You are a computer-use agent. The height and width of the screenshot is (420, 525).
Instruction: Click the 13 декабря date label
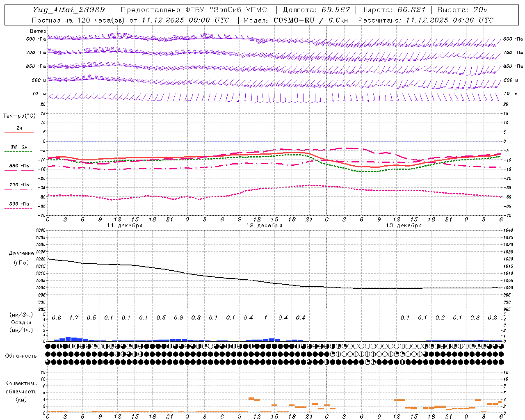pyautogui.click(x=404, y=226)
